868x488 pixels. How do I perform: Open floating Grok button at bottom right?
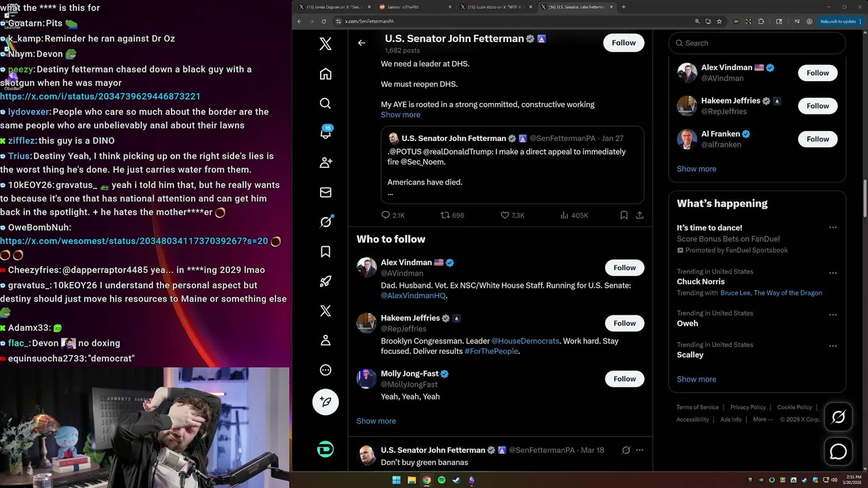tap(838, 417)
